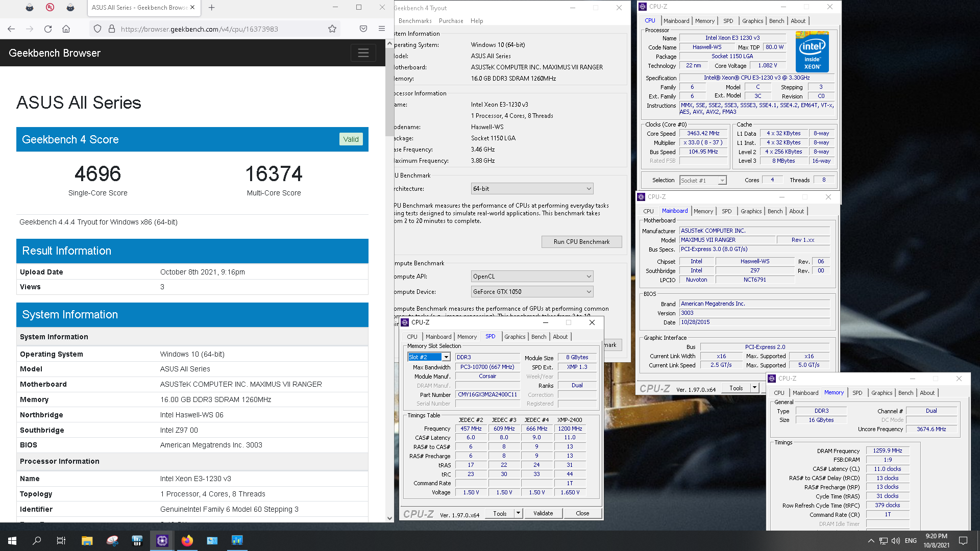Open Task View
The height and width of the screenshot is (551, 980).
point(61,541)
